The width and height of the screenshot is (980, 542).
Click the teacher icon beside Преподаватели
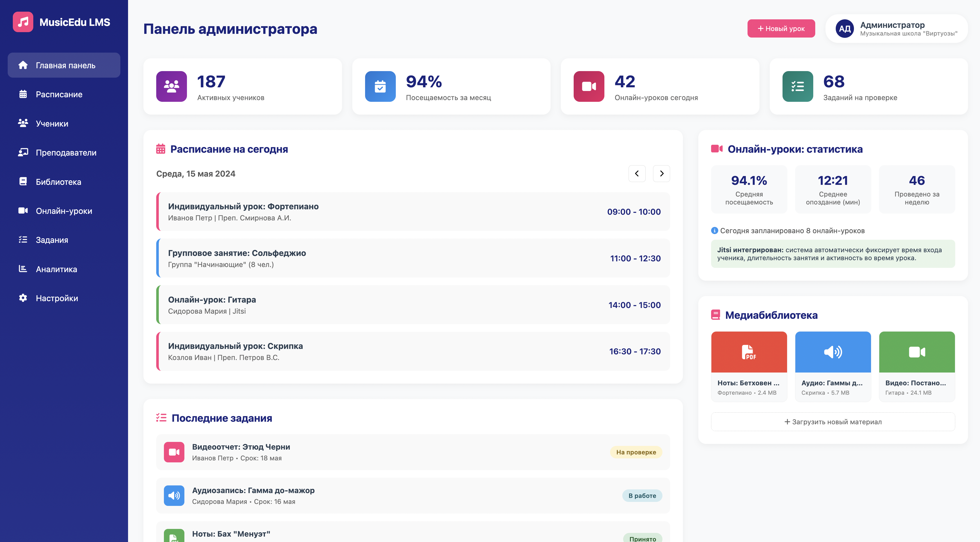point(23,152)
